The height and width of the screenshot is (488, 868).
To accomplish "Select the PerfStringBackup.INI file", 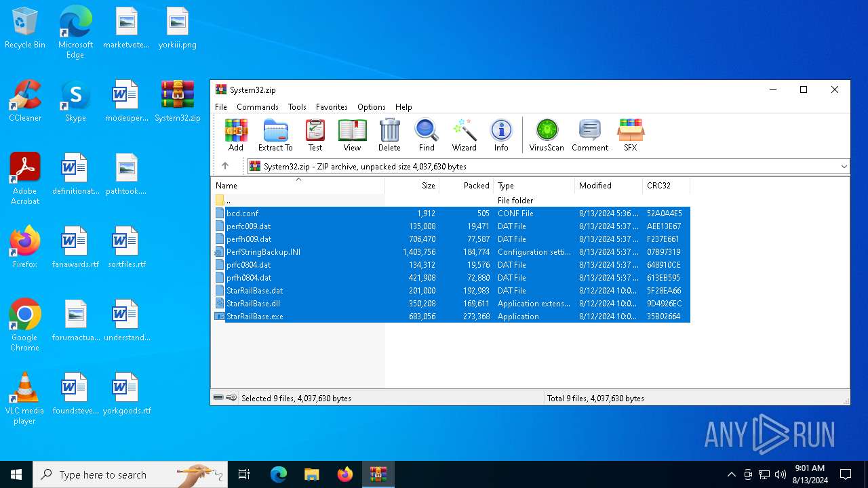I will [451, 252].
